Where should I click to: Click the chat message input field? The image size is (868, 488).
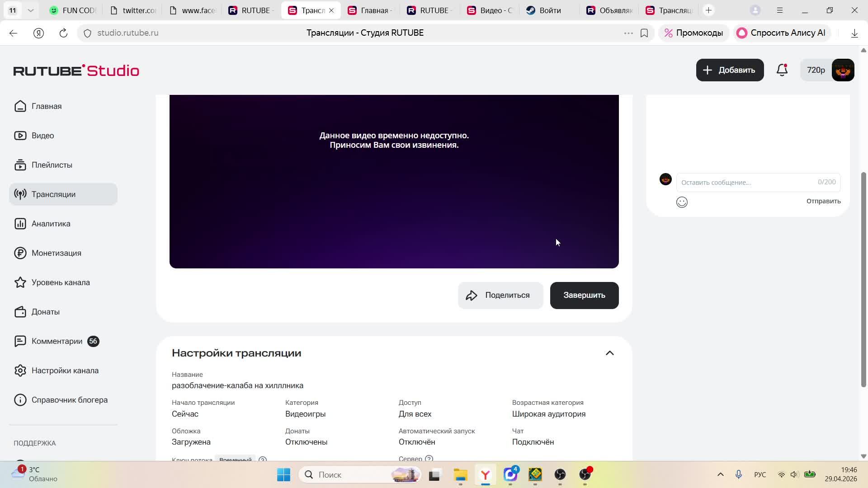pos(746,183)
